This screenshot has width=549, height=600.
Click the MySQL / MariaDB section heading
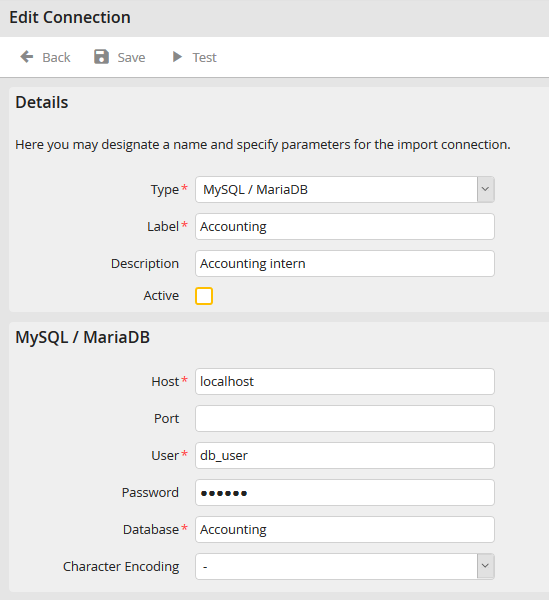pos(83,337)
